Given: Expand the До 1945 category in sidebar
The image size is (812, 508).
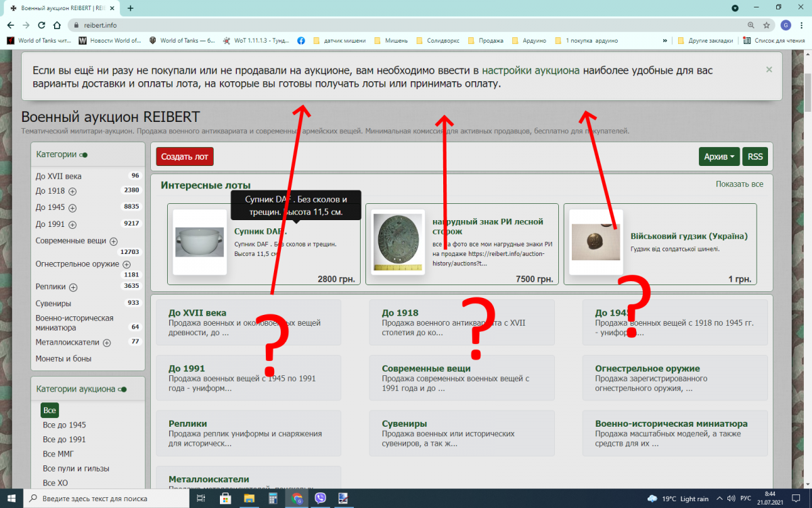Looking at the screenshot, I should coord(72,208).
